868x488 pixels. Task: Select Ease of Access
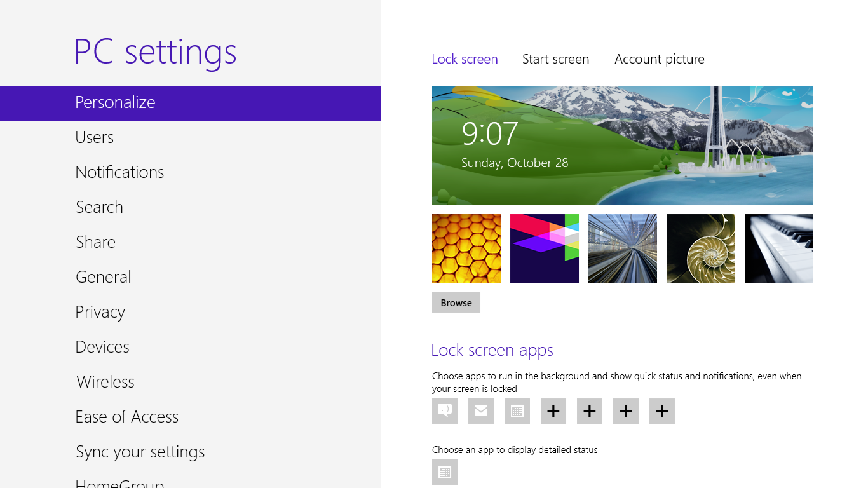[x=190, y=417]
